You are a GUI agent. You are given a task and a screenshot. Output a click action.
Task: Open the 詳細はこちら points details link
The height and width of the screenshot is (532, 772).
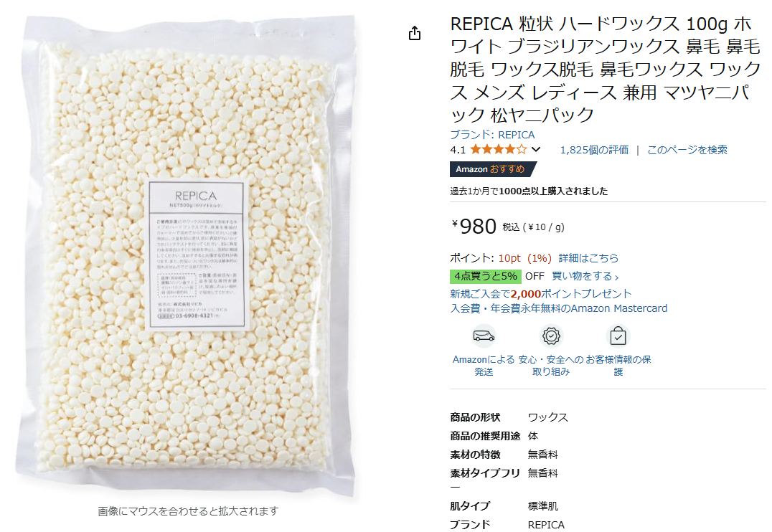click(x=588, y=258)
